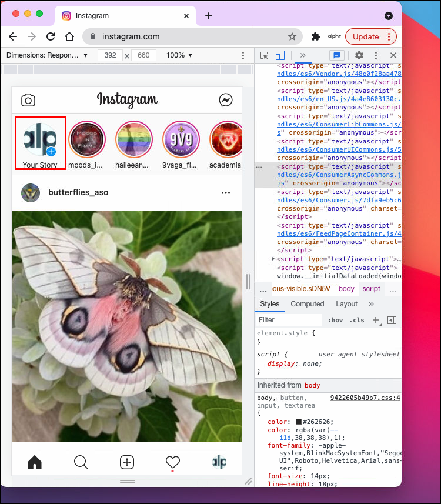
Task: Click the Update button
Action: 366,36
